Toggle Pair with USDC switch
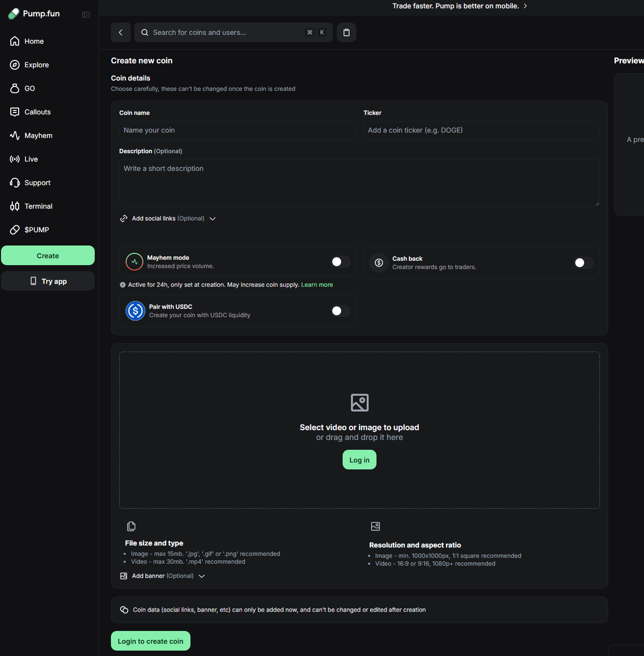Image resolution: width=644 pixels, height=656 pixels. tap(341, 311)
